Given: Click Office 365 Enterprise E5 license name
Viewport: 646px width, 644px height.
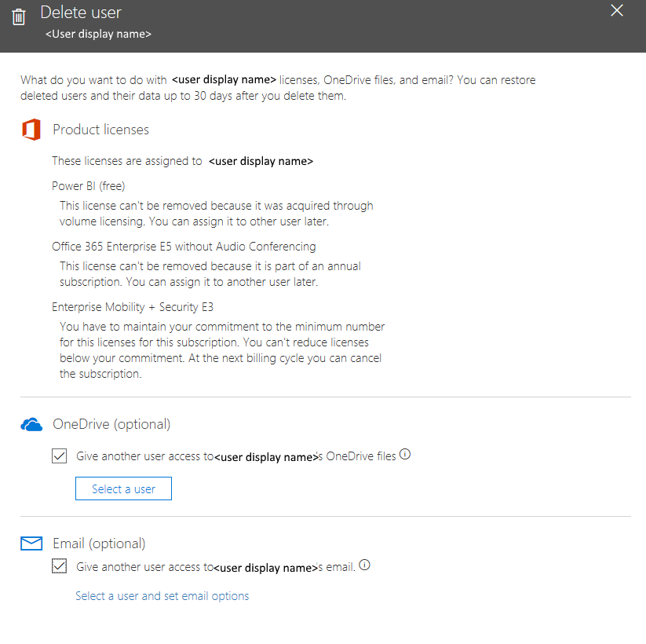Looking at the screenshot, I should coord(184,247).
